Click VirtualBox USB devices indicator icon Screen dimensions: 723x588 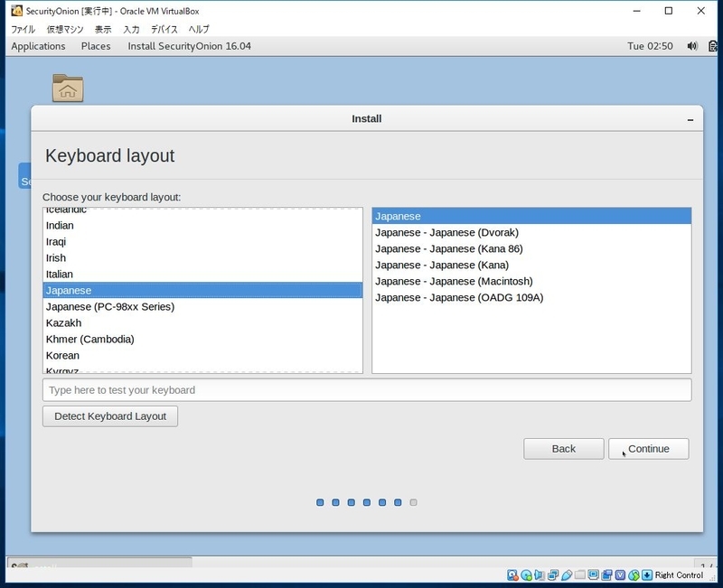pyautogui.click(x=567, y=574)
